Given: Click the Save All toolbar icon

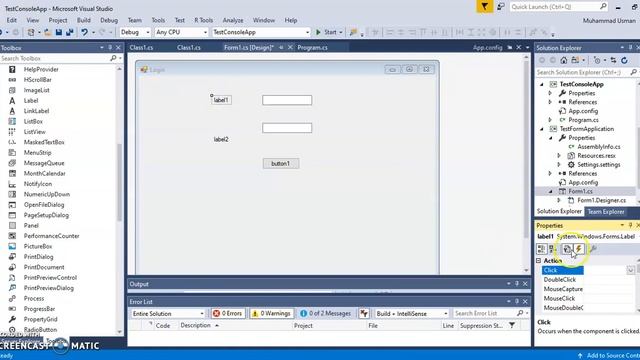Looking at the screenshot, I should (69, 32).
